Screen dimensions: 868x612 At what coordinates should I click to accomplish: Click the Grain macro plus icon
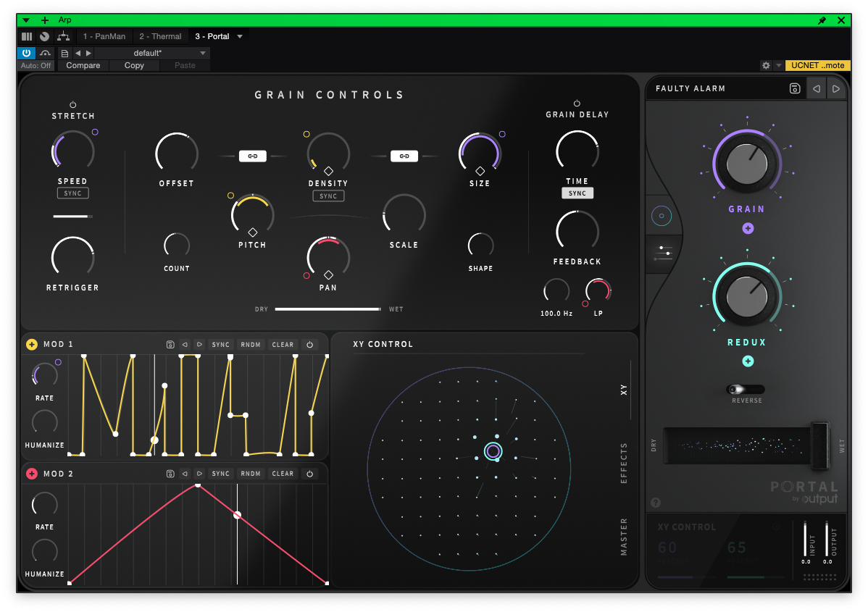[x=748, y=228]
